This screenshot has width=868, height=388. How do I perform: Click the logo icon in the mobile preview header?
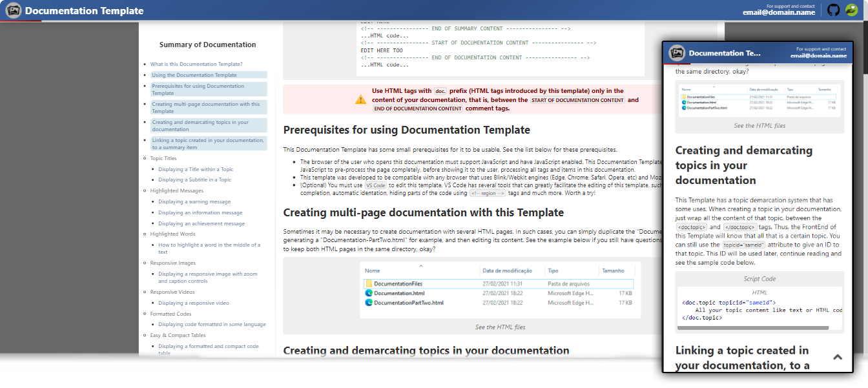677,53
